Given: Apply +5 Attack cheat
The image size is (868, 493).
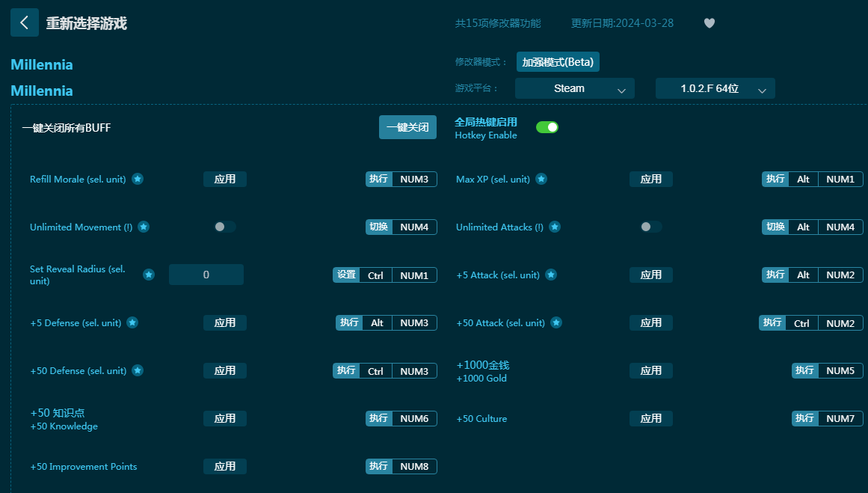Looking at the screenshot, I should tap(651, 275).
